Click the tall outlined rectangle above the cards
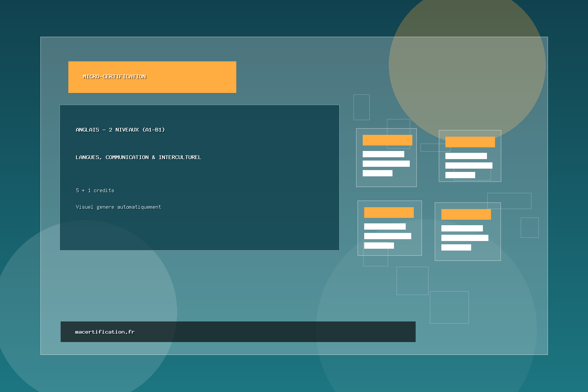This screenshot has width=588, height=392. pyautogui.click(x=361, y=107)
